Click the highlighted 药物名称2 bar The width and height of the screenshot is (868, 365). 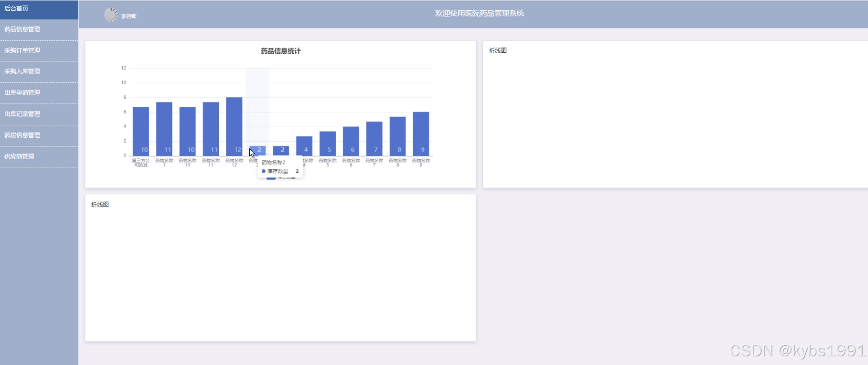[x=257, y=151]
